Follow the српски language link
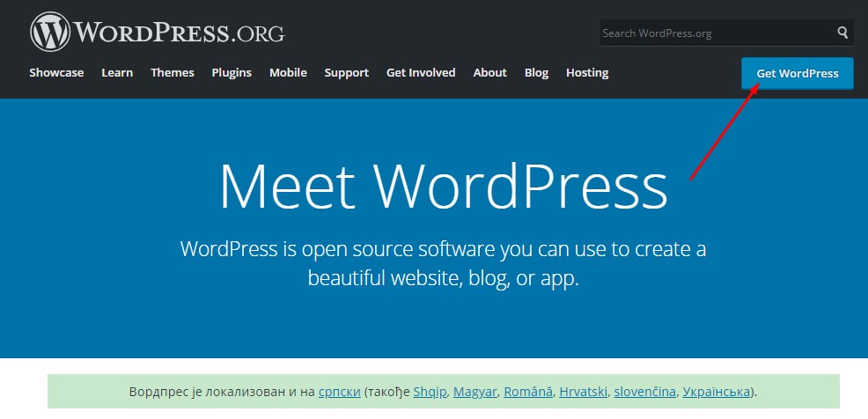Image resolution: width=868 pixels, height=419 pixels. point(339,392)
